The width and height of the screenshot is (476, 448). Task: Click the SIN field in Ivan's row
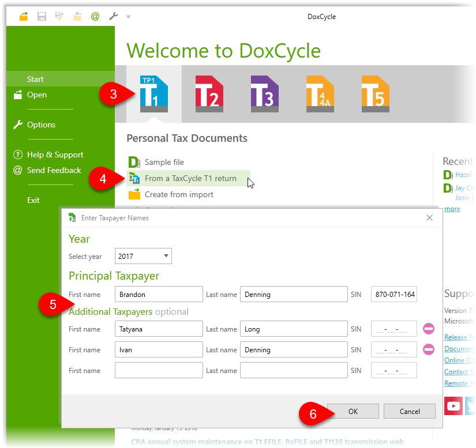pyautogui.click(x=394, y=349)
